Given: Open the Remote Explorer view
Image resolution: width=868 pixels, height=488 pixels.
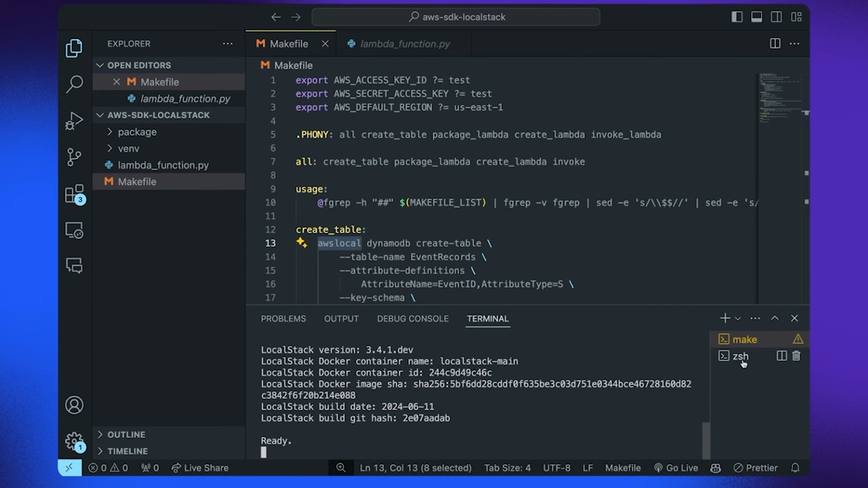Looking at the screenshot, I should (74, 230).
